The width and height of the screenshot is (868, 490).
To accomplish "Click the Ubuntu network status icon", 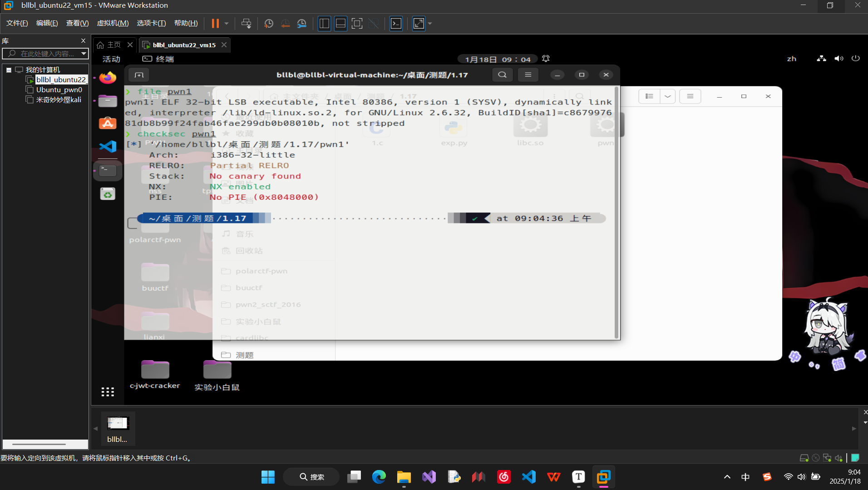I will tap(821, 59).
